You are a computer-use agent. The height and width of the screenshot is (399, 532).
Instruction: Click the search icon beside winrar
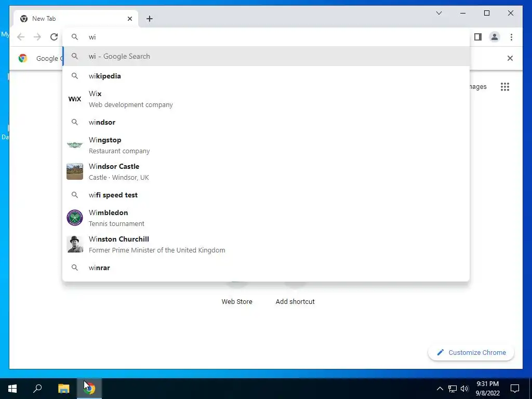pos(75,268)
